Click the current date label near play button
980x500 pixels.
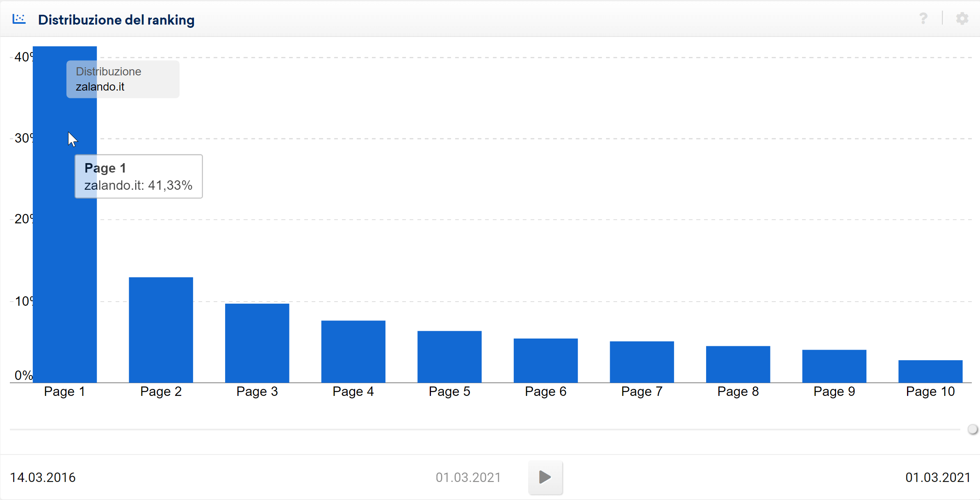[468, 477]
